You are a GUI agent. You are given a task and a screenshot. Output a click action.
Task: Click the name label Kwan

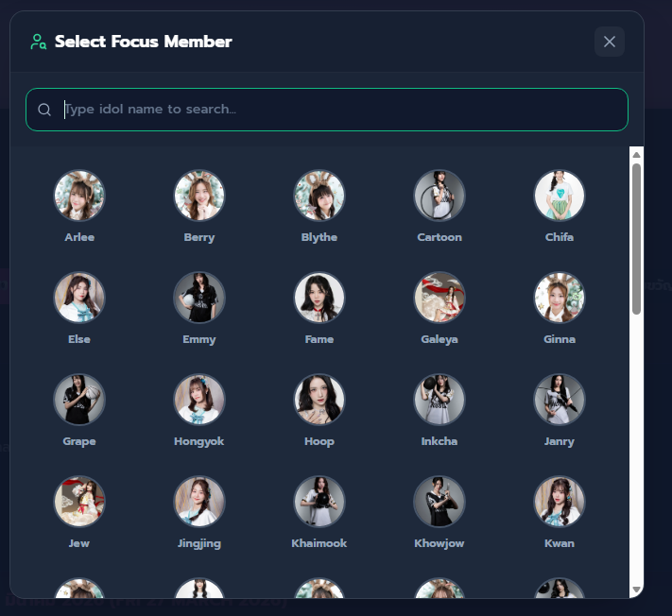point(560,542)
